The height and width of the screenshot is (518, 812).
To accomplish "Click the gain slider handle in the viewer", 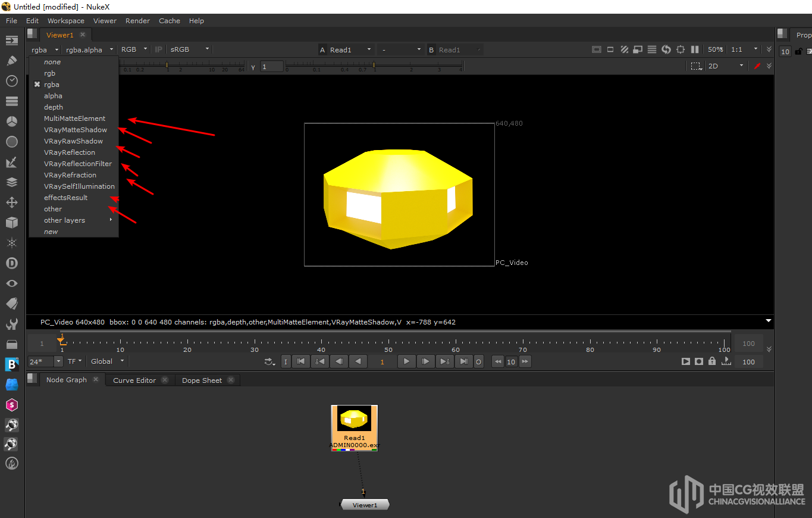I will (x=167, y=64).
